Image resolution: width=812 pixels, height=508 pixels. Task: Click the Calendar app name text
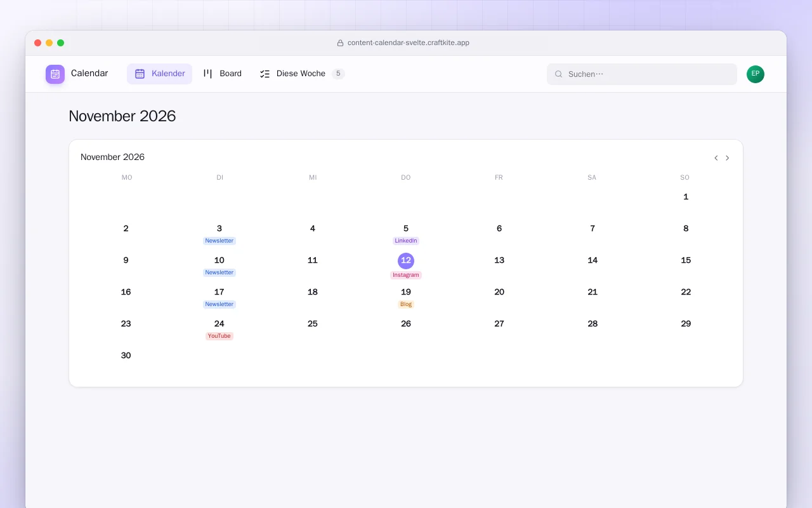(89, 74)
